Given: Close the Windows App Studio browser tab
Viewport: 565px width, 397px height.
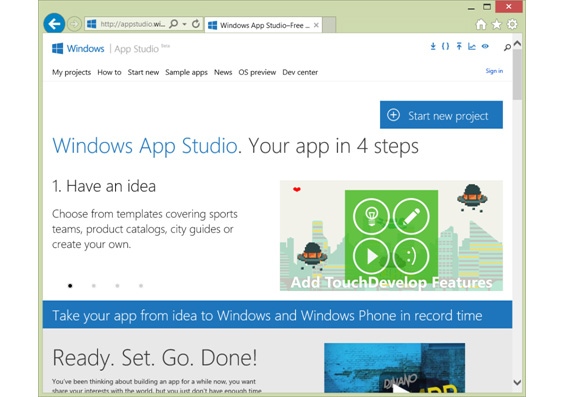Looking at the screenshot, I should click(x=316, y=25).
